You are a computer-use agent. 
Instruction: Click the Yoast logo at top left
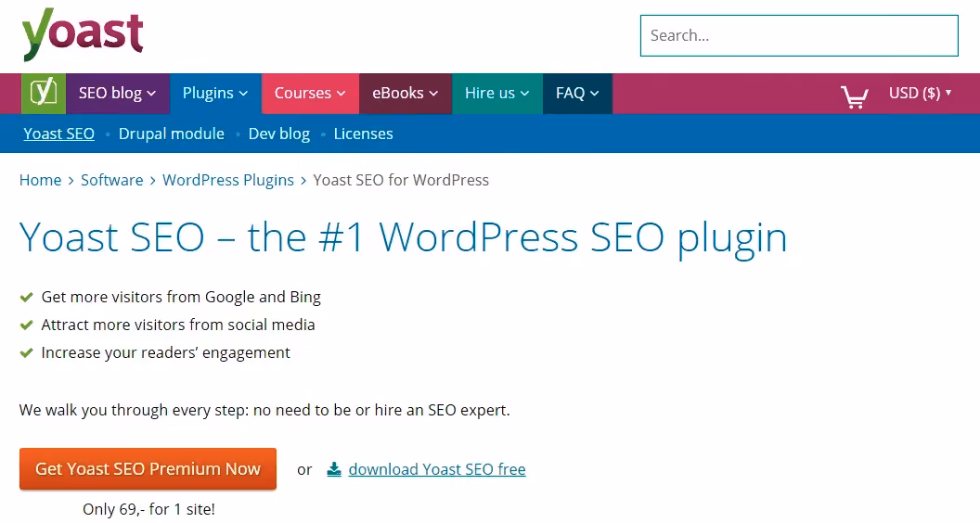pyautogui.click(x=83, y=34)
